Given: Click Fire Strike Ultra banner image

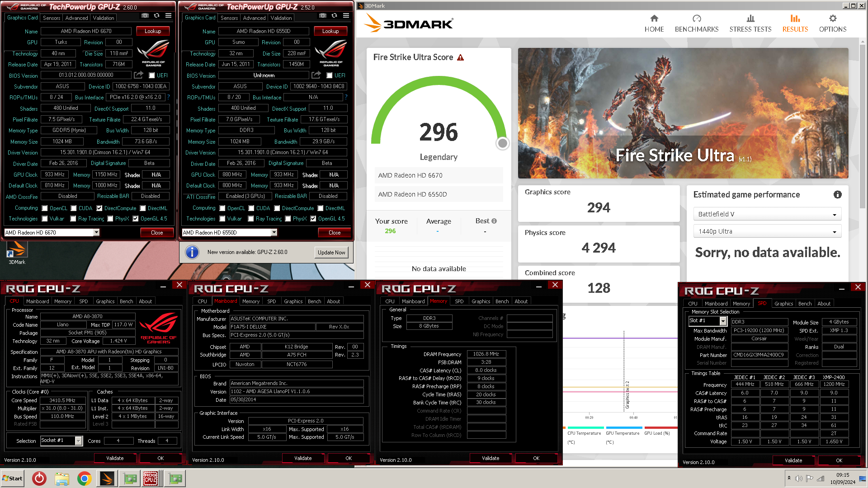Looking at the screenshot, I should coord(683,113).
